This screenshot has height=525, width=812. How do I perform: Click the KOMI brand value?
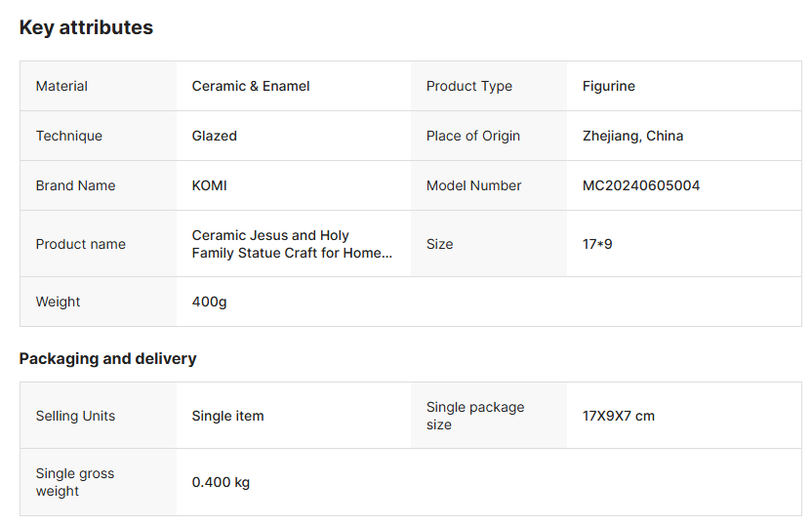209,185
